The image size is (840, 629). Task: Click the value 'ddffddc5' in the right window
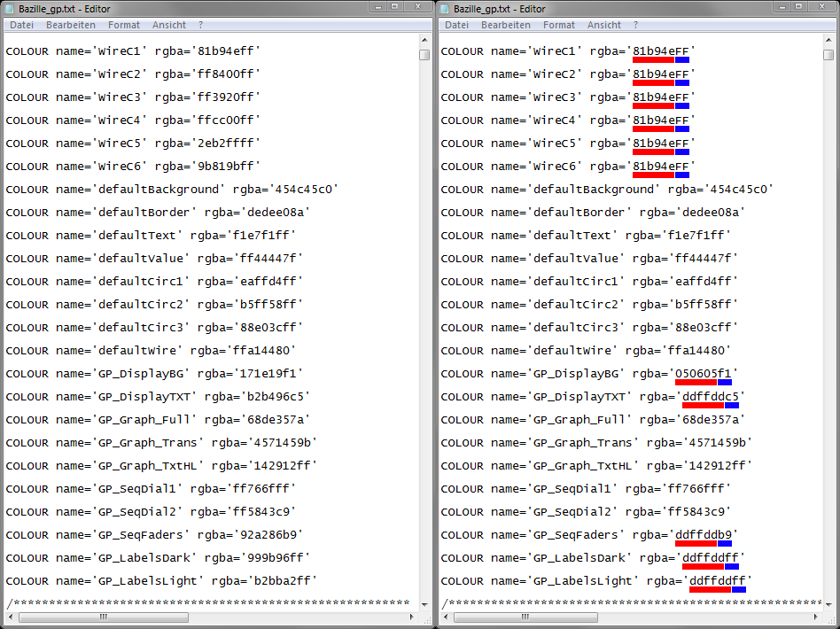point(711,397)
